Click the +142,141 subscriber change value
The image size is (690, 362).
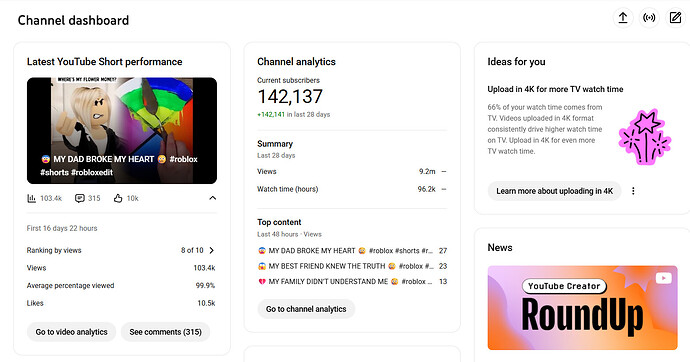click(271, 114)
